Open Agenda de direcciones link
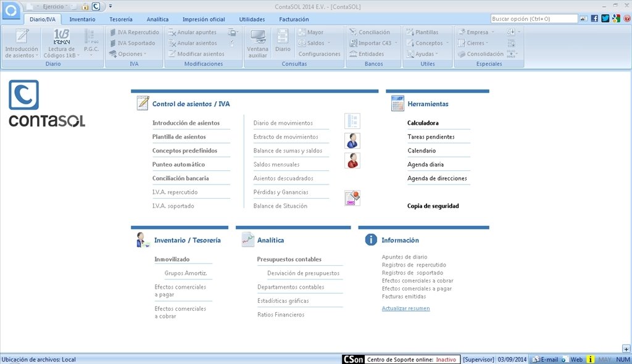Image resolution: width=632 pixels, height=364 pixels. [437, 178]
